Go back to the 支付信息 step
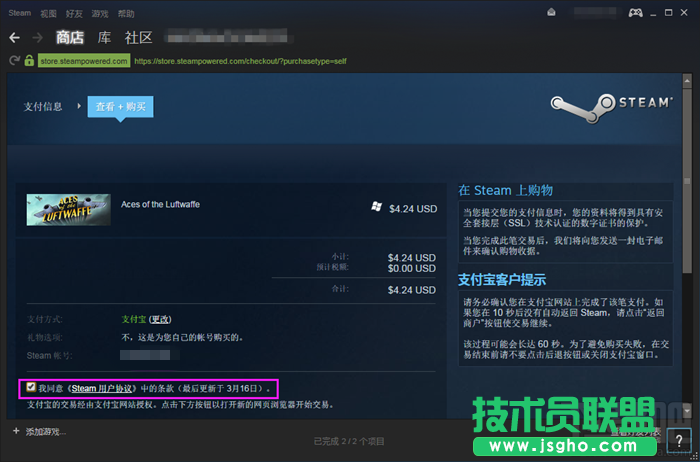This screenshot has height=462, width=700. click(43, 107)
